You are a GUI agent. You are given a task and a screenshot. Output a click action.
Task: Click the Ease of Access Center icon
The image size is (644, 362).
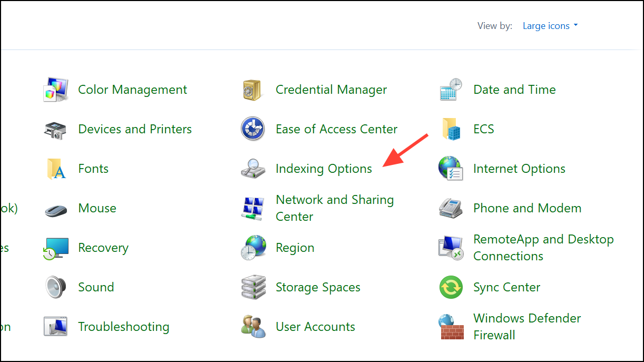[x=252, y=129]
